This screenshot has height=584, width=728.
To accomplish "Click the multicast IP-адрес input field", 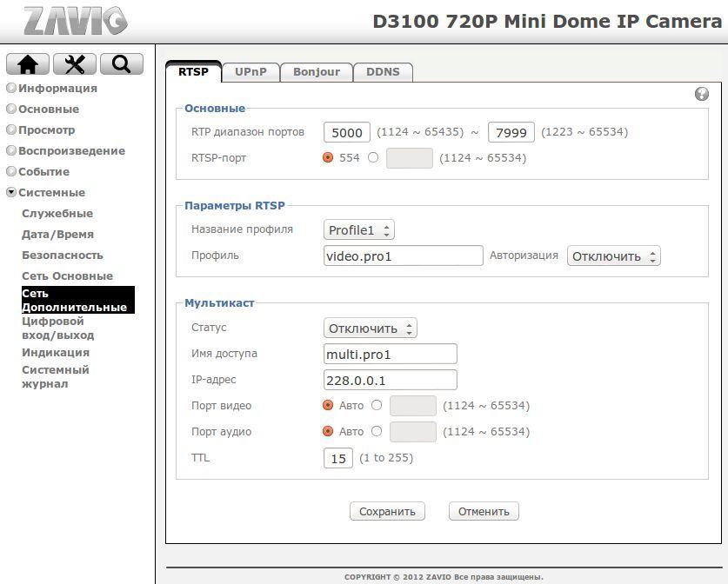I will tap(390, 380).
